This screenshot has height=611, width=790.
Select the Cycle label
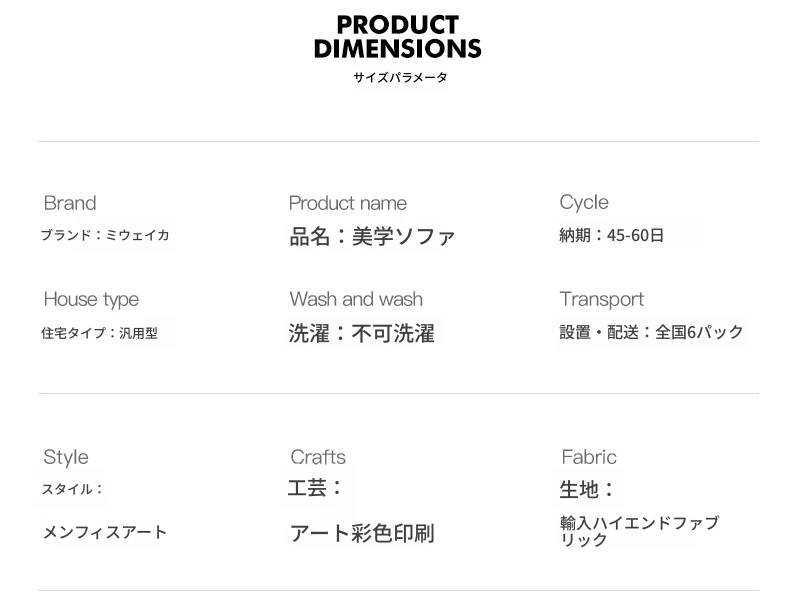584,202
